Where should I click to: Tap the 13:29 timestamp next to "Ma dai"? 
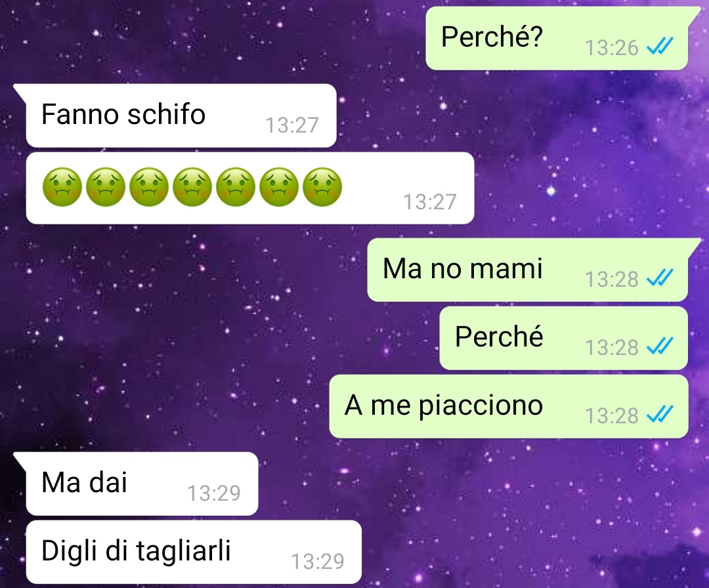tap(214, 493)
